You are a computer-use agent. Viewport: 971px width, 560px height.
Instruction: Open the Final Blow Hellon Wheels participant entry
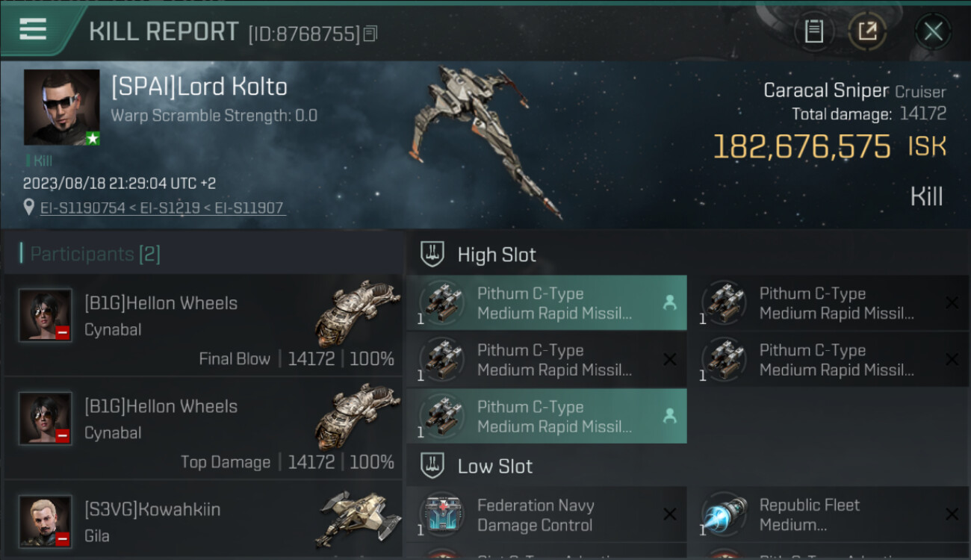point(203,326)
